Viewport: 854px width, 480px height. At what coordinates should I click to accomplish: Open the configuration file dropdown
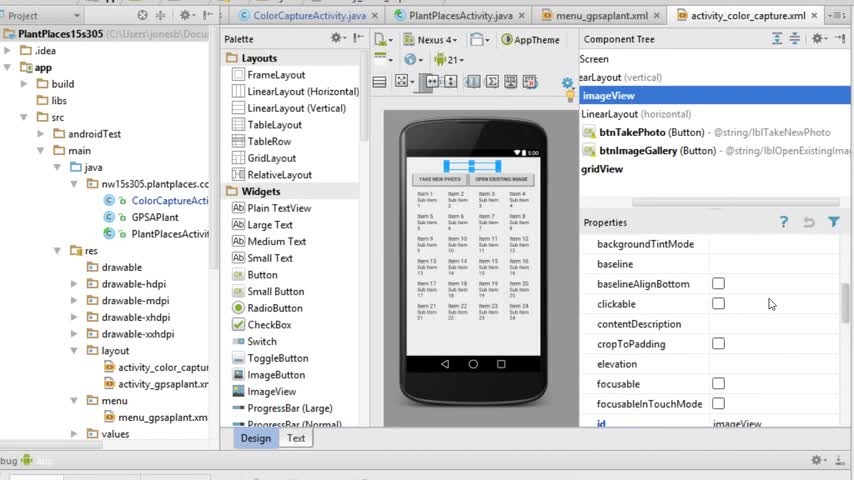pyautogui.click(x=384, y=40)
